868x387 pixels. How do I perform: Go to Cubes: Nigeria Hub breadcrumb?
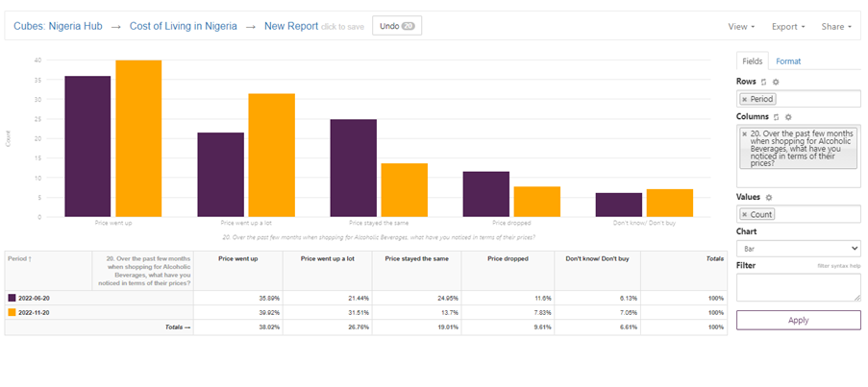[x=58, y=26]
